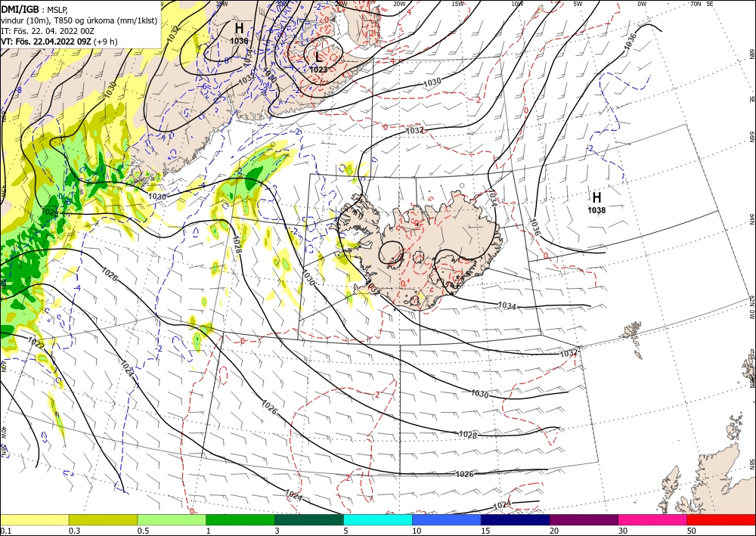Click the purple 20–30 legend swatch
The width and height of the screenshot is (756, 536).
point(584,519)
